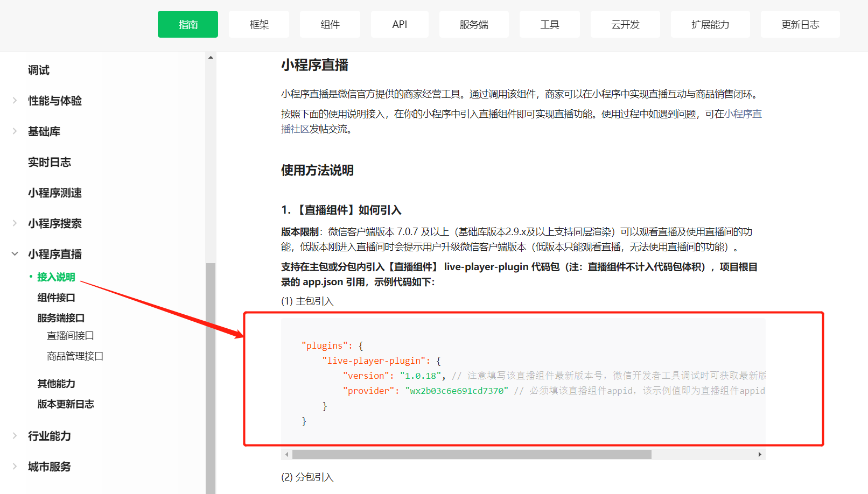
Task: Switch to the 框架 tab
Action: click(x=259, y=24)
